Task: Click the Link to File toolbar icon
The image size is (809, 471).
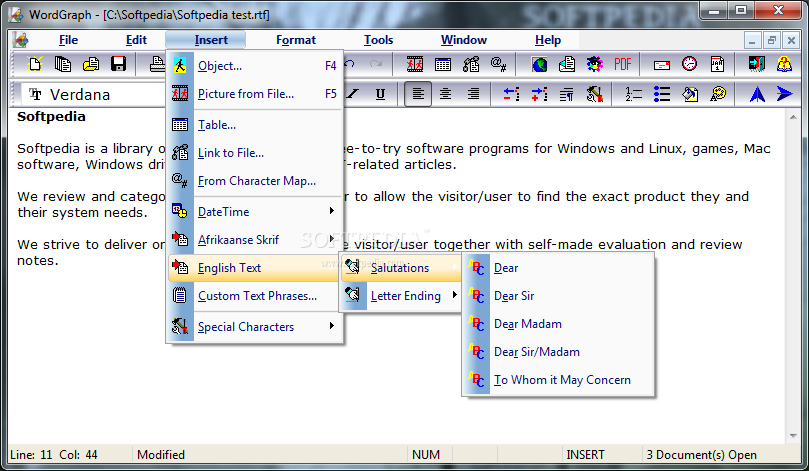Action: click(x=471, y=64)
